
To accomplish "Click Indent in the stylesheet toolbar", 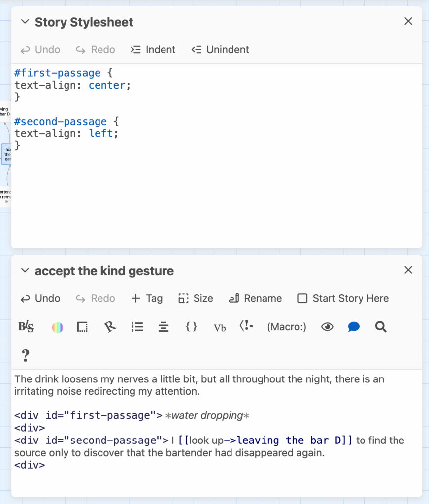I will [x=153, y=50].
